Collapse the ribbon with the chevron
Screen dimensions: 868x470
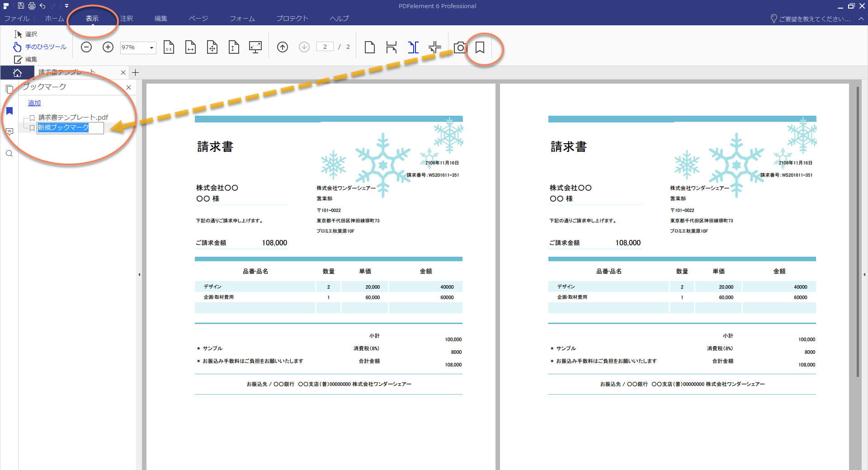pyautogui.click(x=861, y=19)
